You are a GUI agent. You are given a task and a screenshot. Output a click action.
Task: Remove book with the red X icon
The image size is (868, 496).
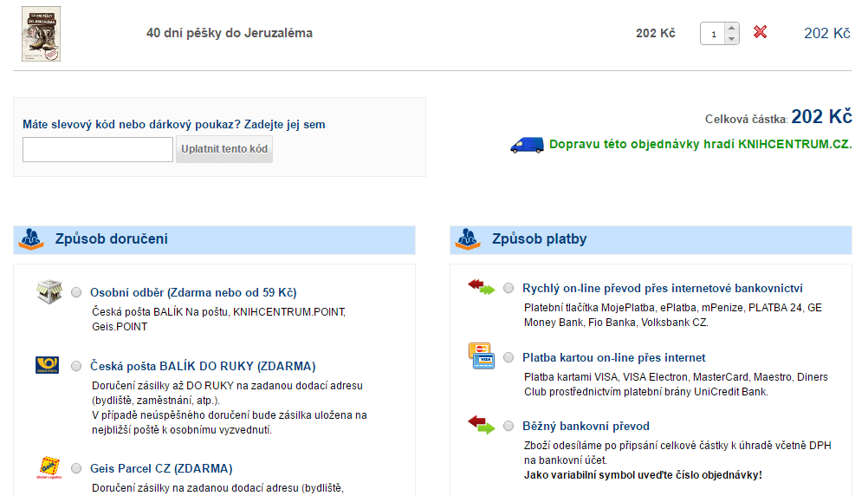tap(760, 32)
